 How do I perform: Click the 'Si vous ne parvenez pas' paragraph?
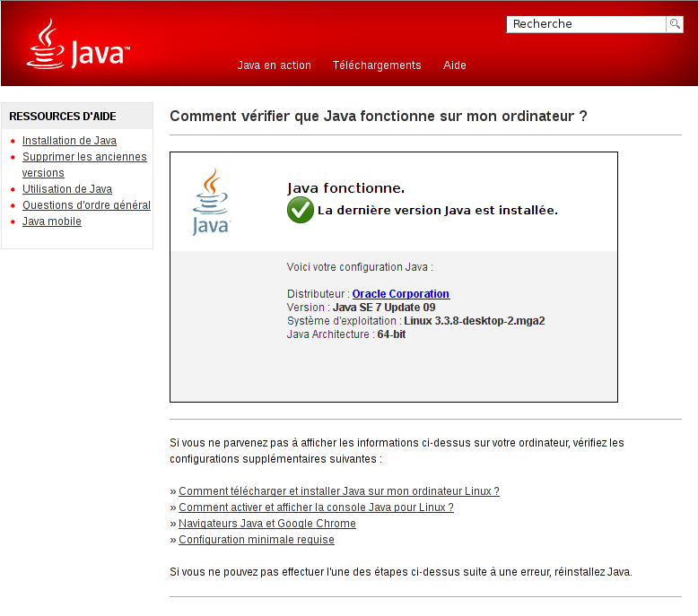pyautogui.click(x=397, y=451)
